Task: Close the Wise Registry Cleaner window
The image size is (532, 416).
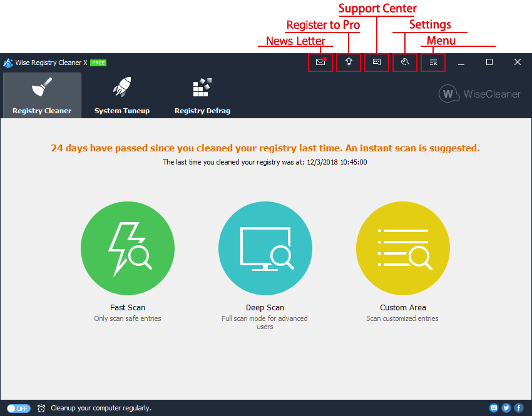Action: [x=518, y=62]
